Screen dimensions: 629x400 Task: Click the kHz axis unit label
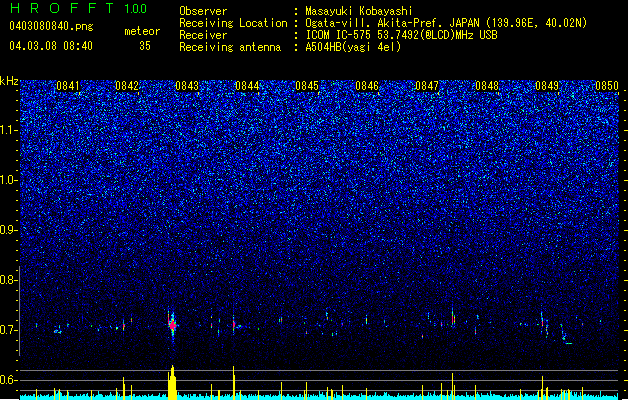pos(9,81)
